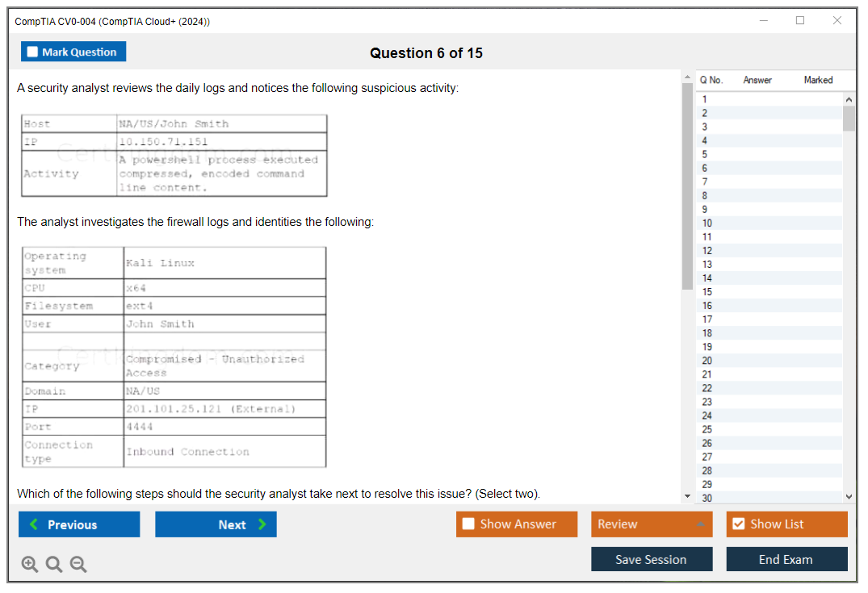The width and height of the screenshot is (868, 593).
Task: Click the question list scroll-down arrow
Action: coord(849,497)
